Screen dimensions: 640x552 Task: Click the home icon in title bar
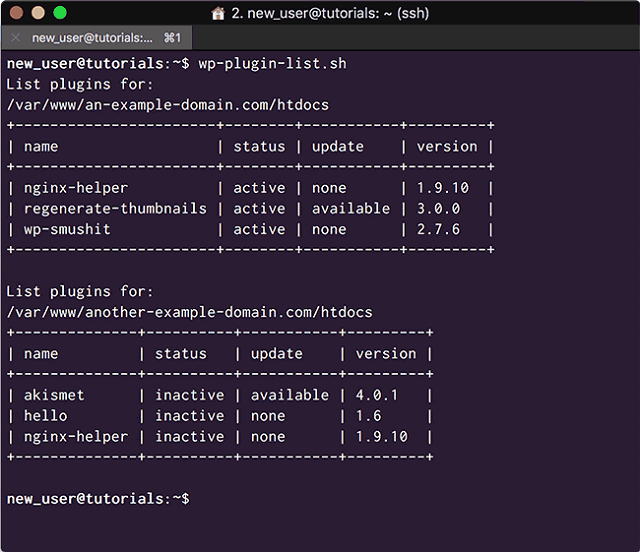coord(218,13)
